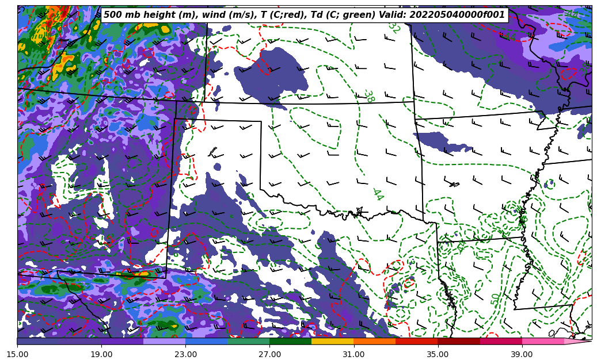Click the 19.00 colorbar tick label
The height and width of the screenshot is (364, 597).
coord(101,354)
